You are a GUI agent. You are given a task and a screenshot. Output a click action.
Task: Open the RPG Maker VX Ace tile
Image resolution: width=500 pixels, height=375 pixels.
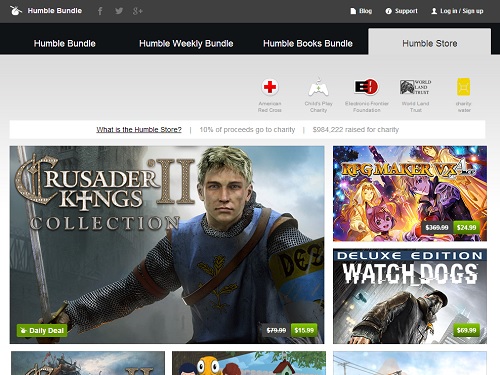410,193
